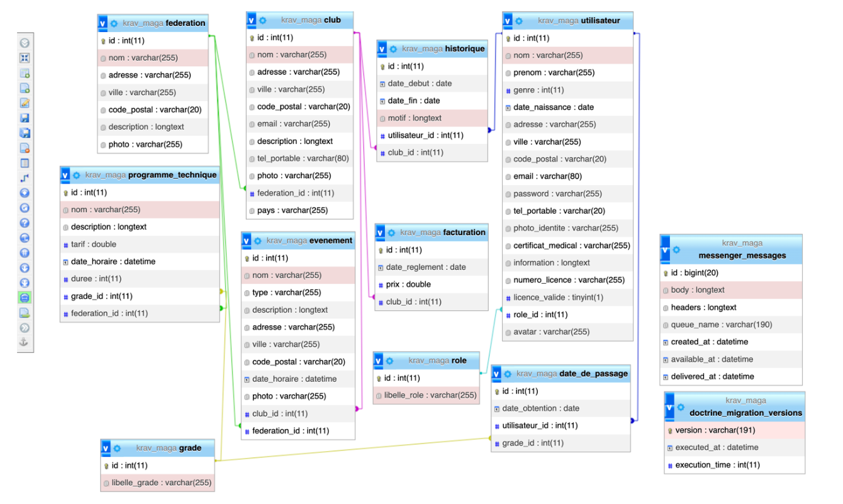The width and height of the screenshot is (843, 504).
Task: Save the page with floppy disk icon
Action: 25,118
